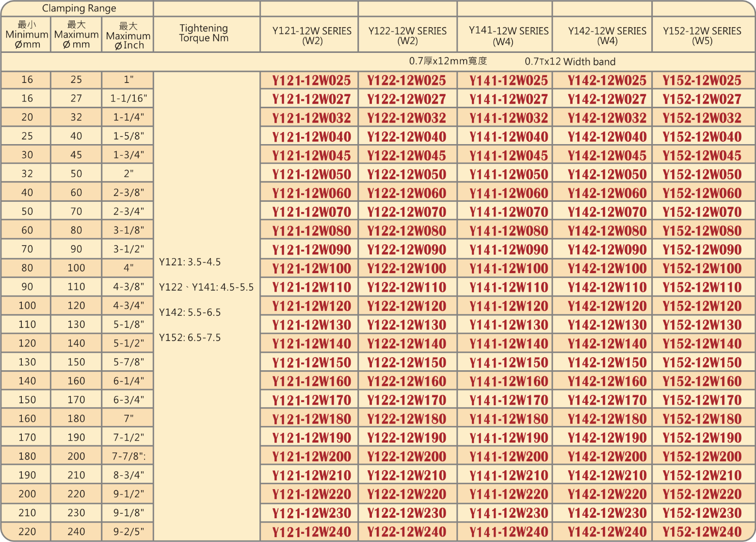Select the Minimum Ømm column header
756x542 pixels.
tap(27, 34)
